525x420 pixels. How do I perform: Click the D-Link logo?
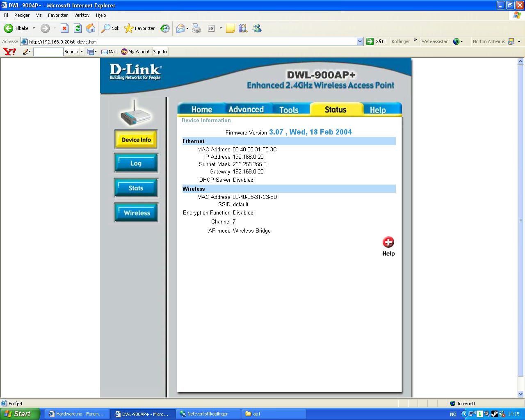(135, 71)
